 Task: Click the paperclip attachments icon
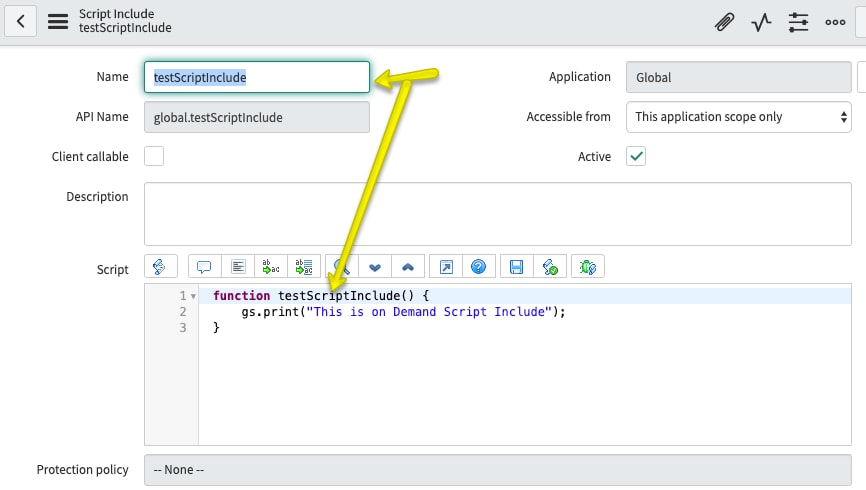[724, 22]
